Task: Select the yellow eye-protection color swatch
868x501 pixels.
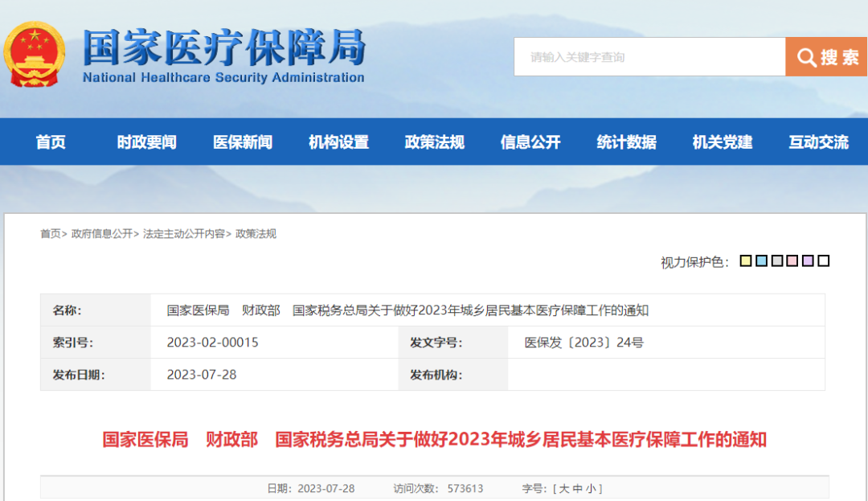Action: (746, 261)
